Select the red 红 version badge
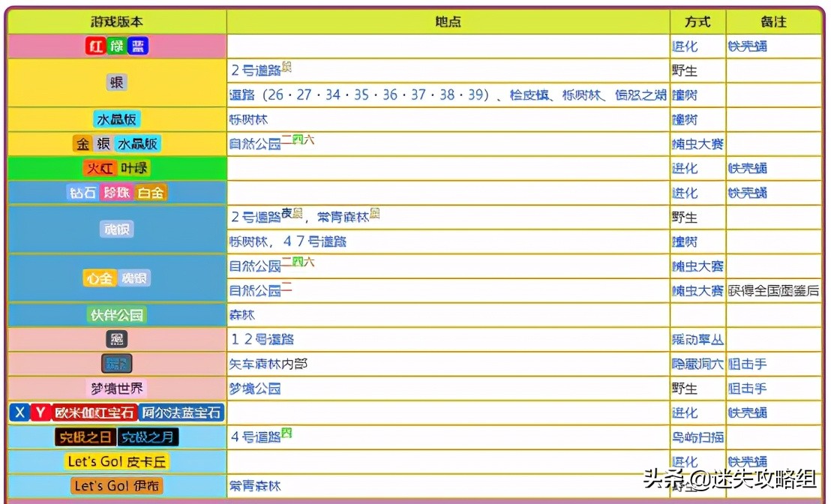This screenshot has height=504, width=831. 94,46
